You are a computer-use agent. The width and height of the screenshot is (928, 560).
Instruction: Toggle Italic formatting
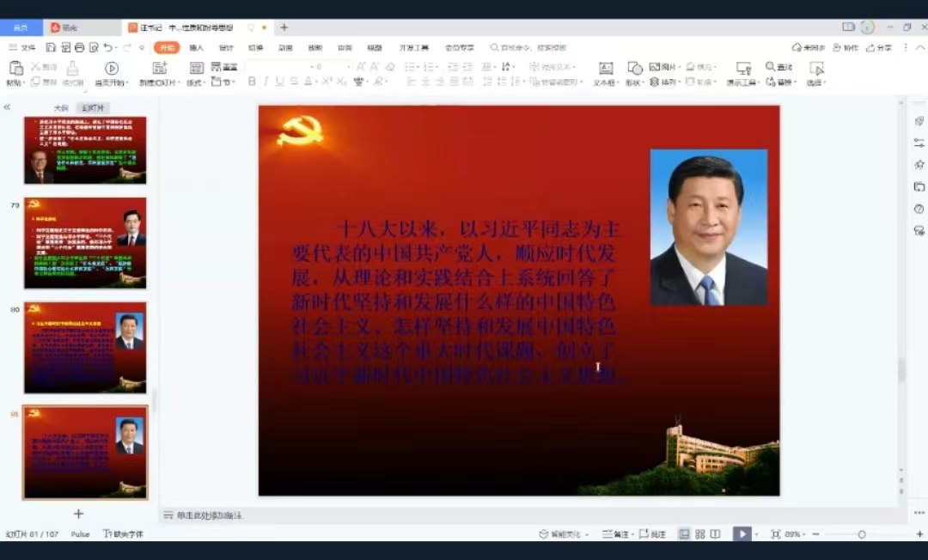point(266,82)
